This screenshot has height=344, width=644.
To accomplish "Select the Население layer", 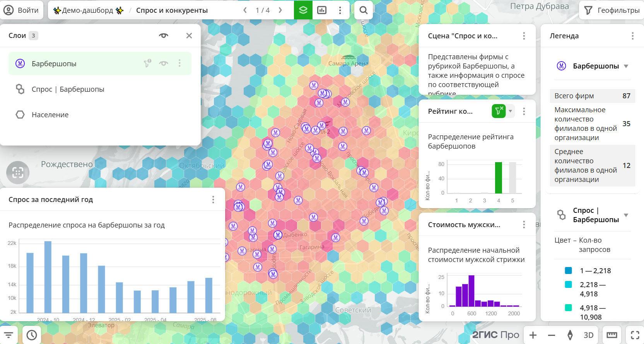I will coord(50,115).
